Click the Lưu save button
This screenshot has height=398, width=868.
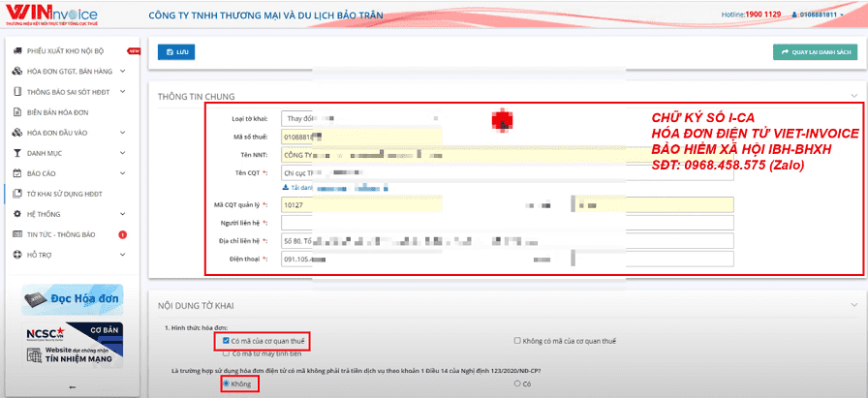pos(176,52)
